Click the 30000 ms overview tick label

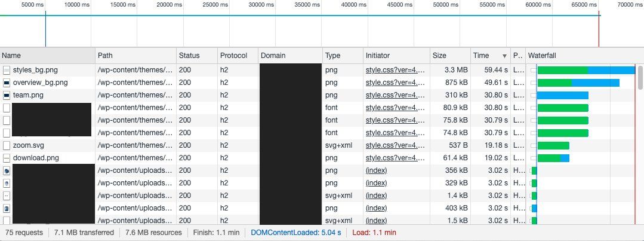point(263,5)
